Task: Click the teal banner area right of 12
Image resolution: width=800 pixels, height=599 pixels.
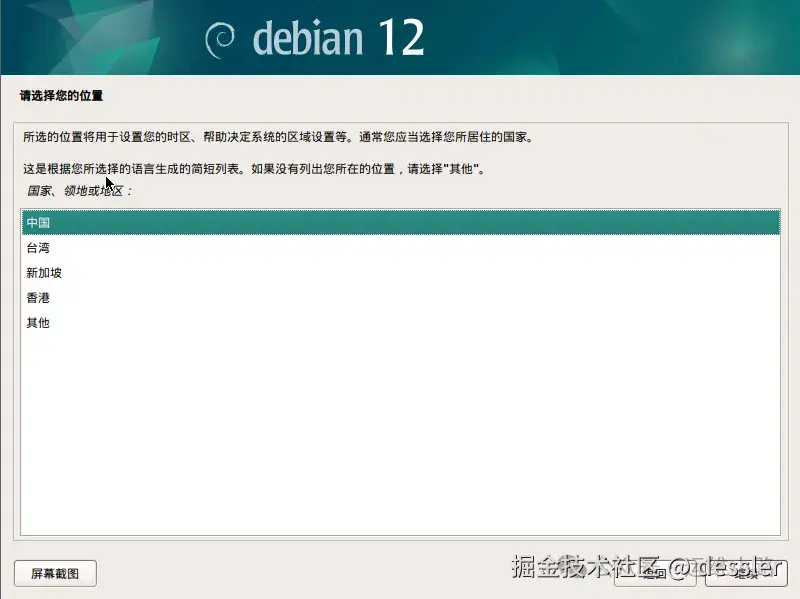Action: click(612, 37)
